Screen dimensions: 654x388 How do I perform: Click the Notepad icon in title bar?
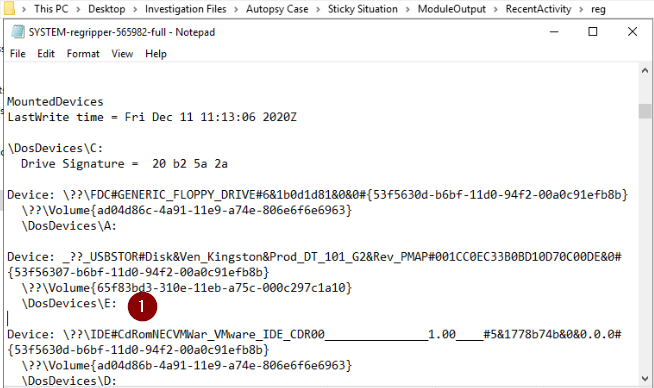18,32
